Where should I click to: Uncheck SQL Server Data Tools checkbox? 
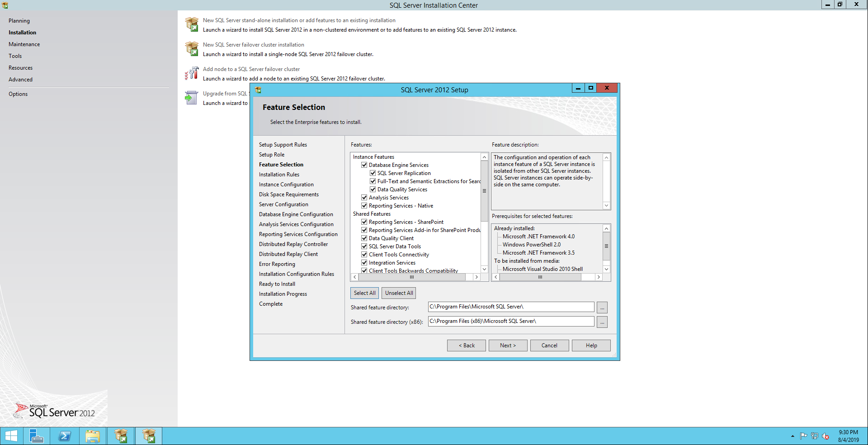[x=364, y=246]
